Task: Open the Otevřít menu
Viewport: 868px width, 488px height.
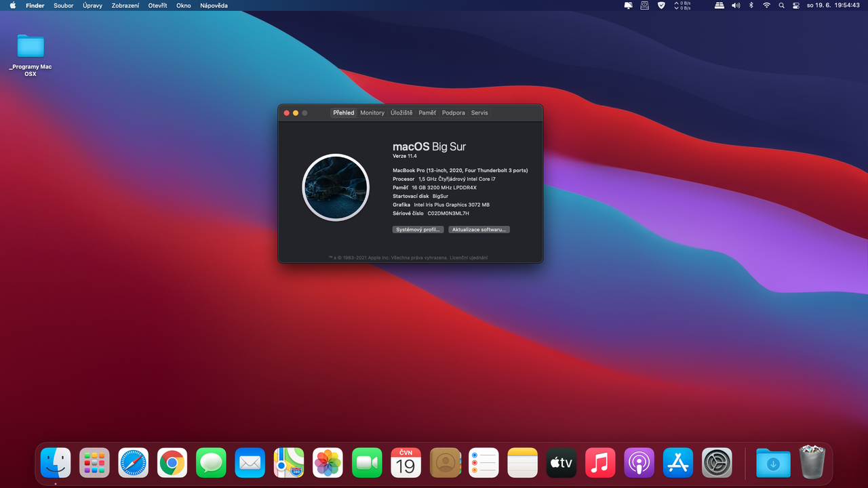Action: 158,5
